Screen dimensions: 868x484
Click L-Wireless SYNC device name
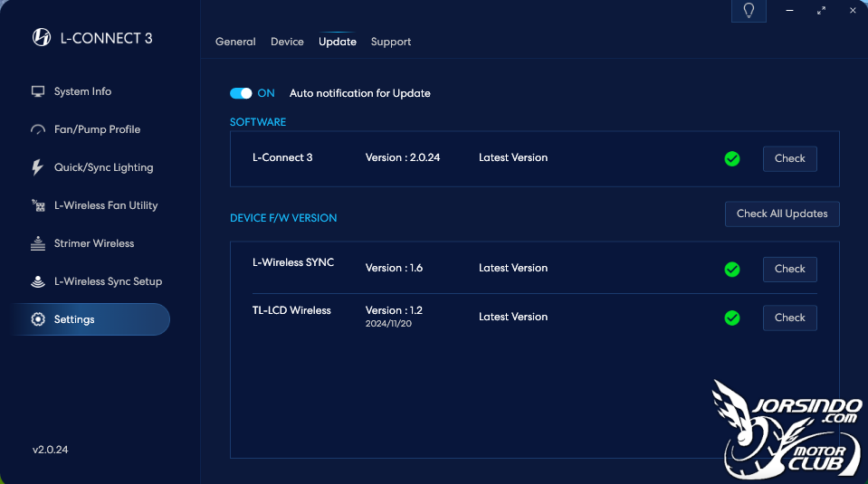point(293,262)
